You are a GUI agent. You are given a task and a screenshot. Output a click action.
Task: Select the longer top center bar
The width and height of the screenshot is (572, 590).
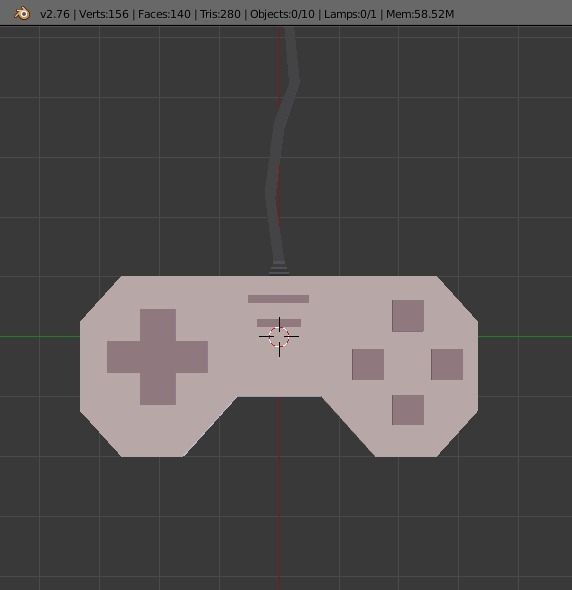point(278,299)
